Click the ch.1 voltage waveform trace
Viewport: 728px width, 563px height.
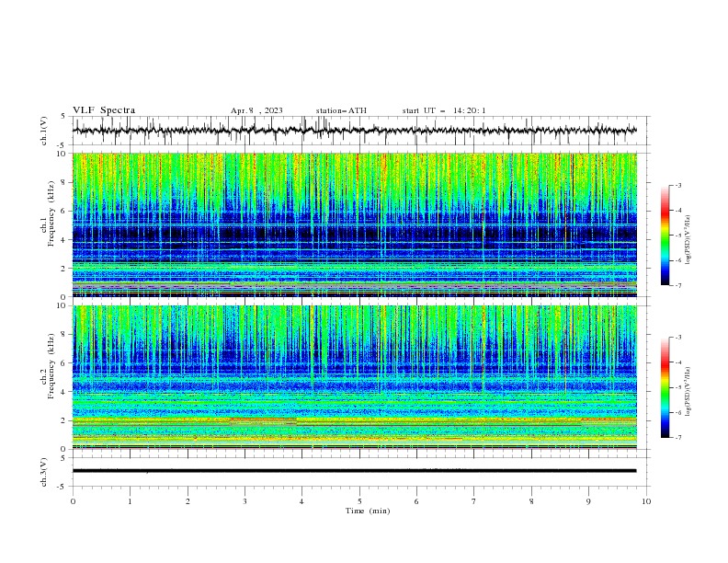[x=354, y=131]
